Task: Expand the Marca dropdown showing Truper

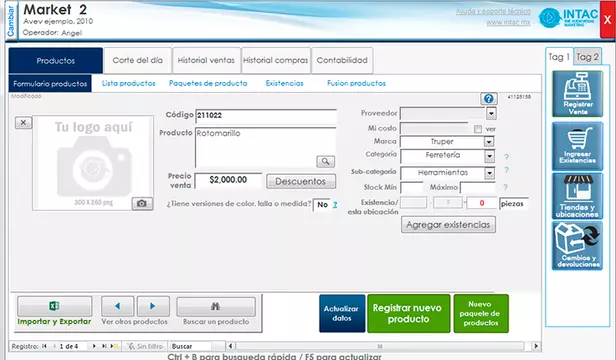Action: tap(489, 141)
